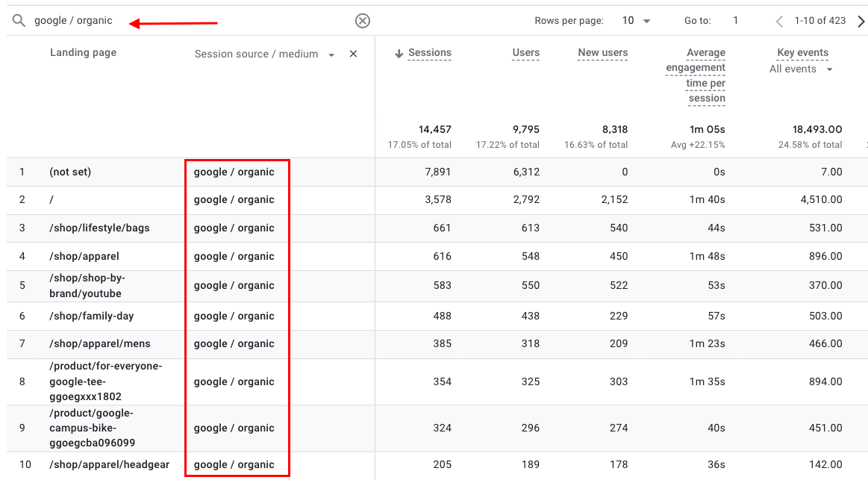Click the /shop/apparel/headgear landing page
This screenshot has width=868, height=480.
(x=109, y=464)
